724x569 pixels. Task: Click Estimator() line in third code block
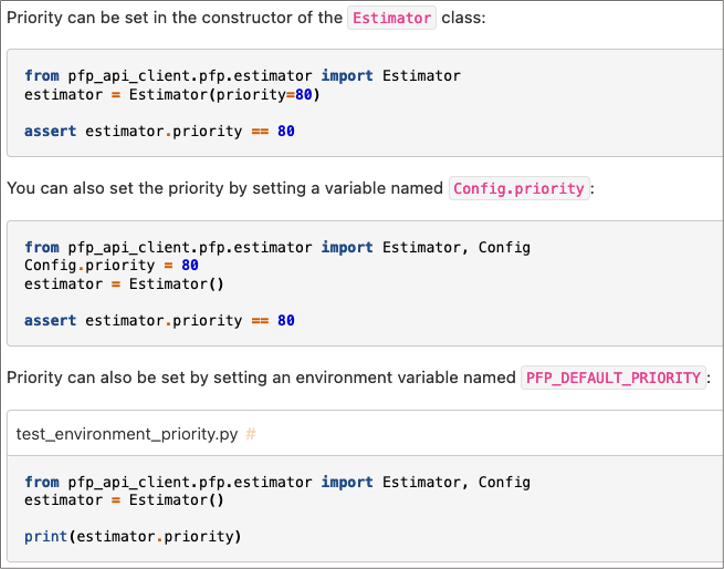coord(123,499)
